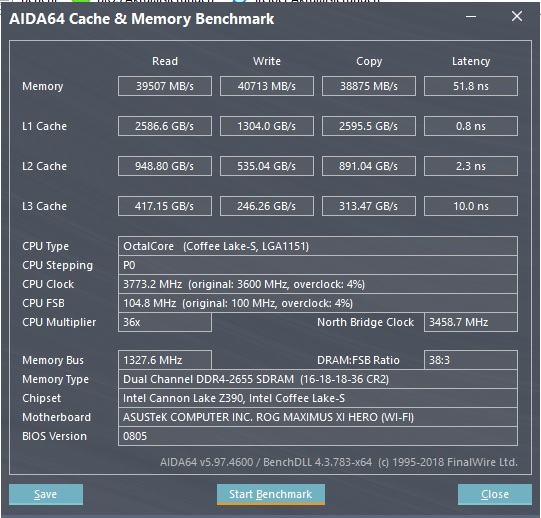Screen dimensions: 541x518
Task: Click the L3 Cache row label
Action: (x=44, y=206)
